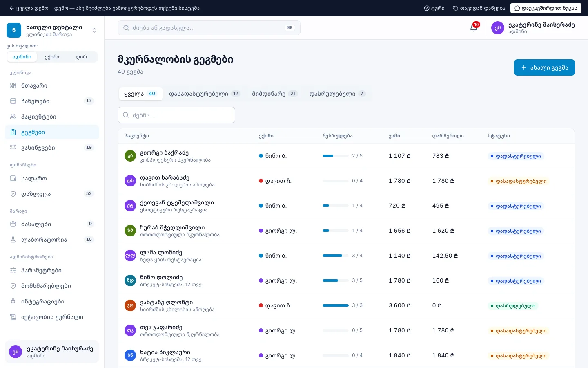Image resolution: width=588 pixels, height=368 pixels.
Task: Click the 142.50 ₾ remaining amount
Action: (445, 256)
